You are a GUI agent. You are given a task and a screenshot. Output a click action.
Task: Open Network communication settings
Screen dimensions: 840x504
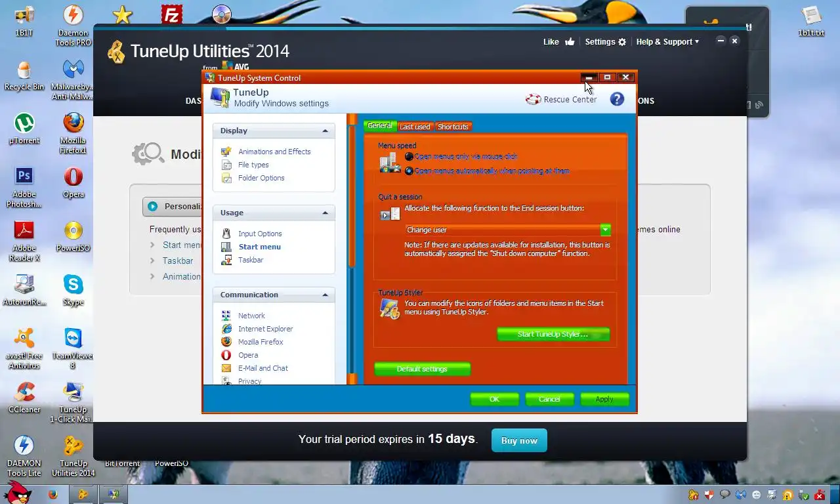[x=251, y=316]
